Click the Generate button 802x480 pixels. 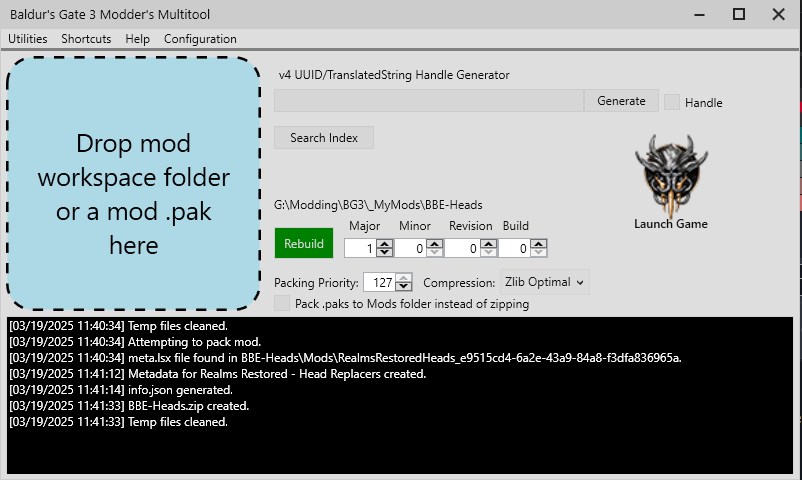pos(621,101)
